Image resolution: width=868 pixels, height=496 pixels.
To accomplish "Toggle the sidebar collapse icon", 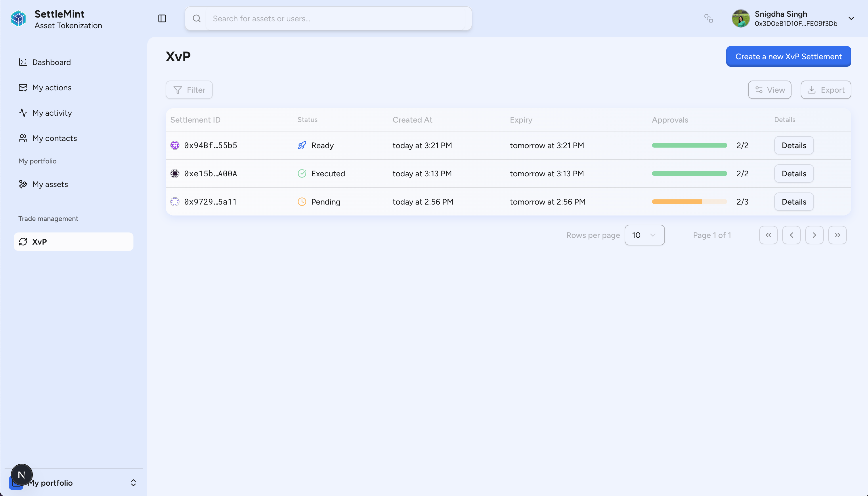I will pos(162,18).
